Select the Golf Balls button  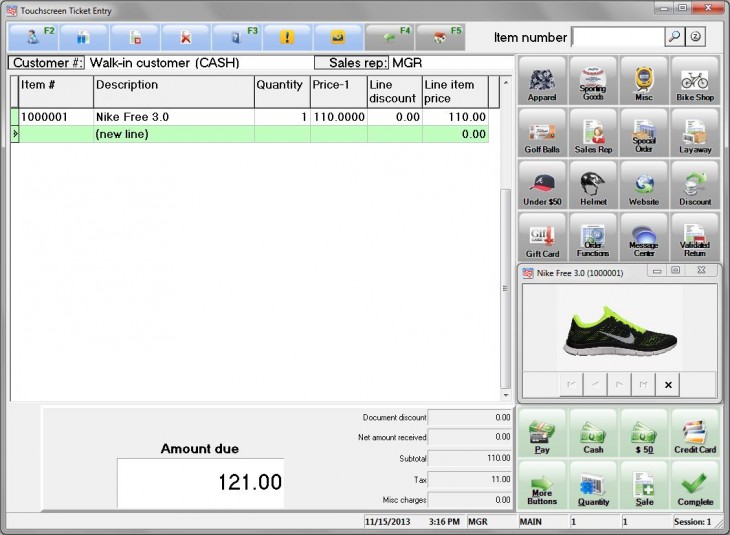click(x=542, y=133)
